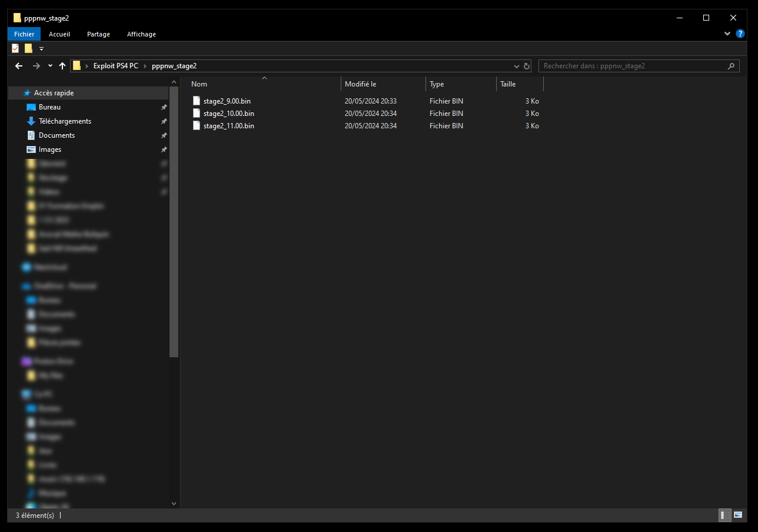Click pppnw_stage2 breadcrumb segment
This screenshot has height=532, width=758.
(174, 66)
